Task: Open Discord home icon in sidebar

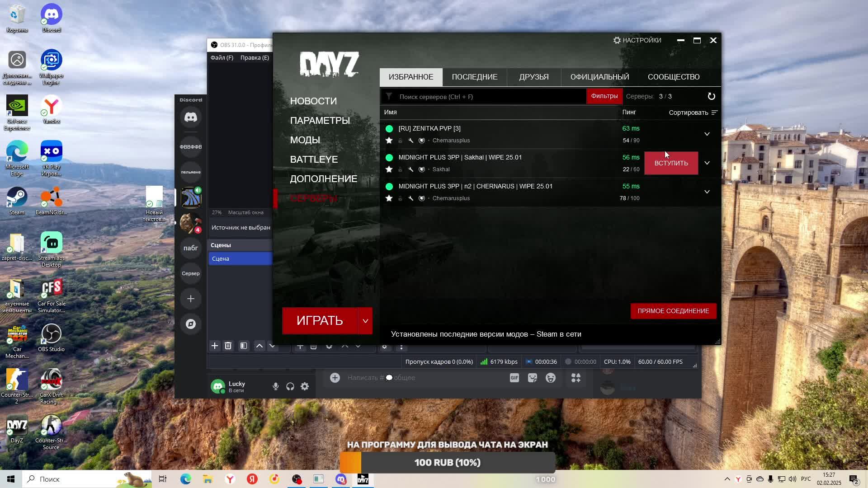Action: pos(191,117)
